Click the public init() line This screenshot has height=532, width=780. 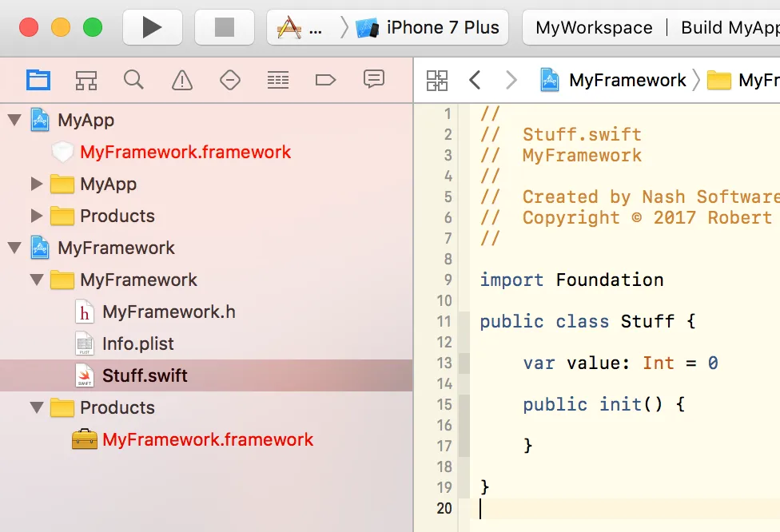[604, 404]
